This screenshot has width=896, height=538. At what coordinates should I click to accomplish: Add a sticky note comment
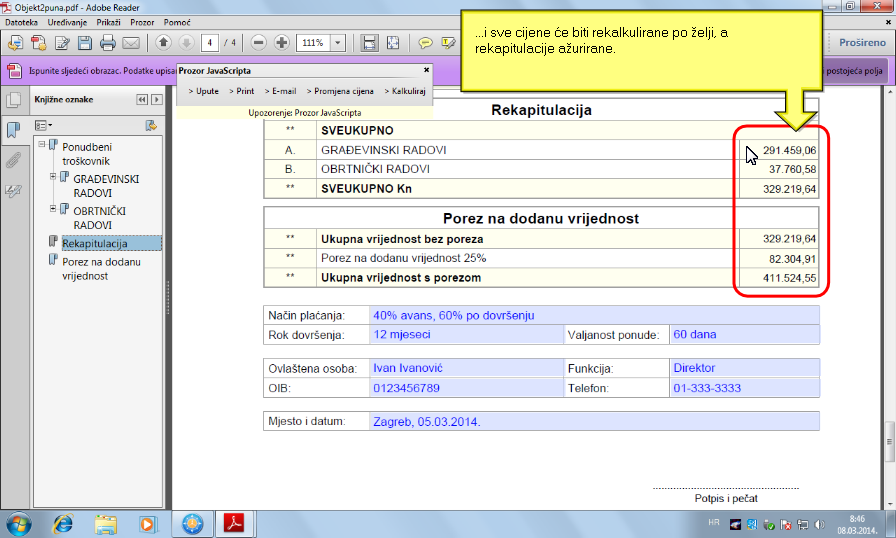425,43
